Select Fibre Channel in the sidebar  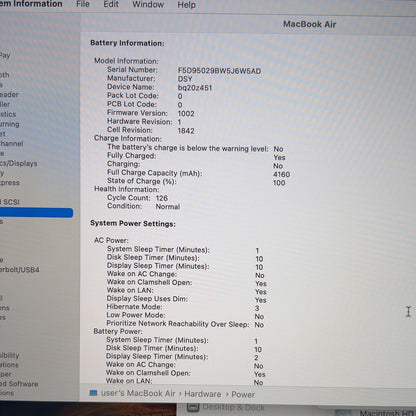(11, 144)
